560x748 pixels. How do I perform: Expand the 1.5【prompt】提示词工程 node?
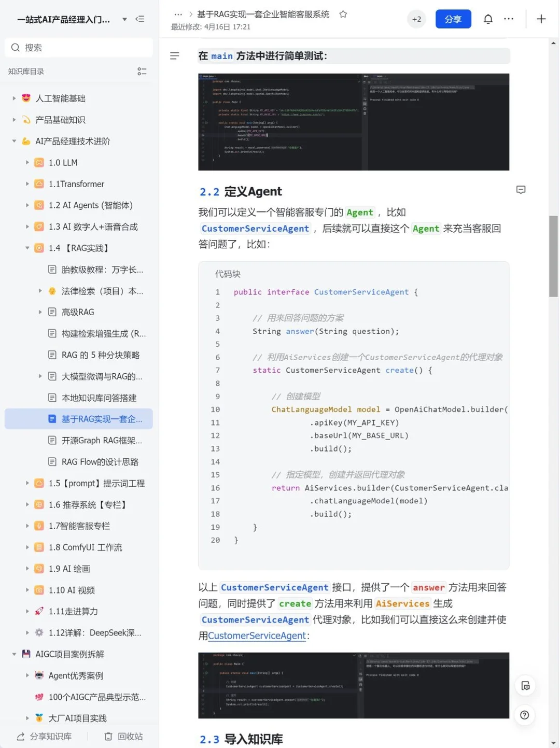coord(27,483)
